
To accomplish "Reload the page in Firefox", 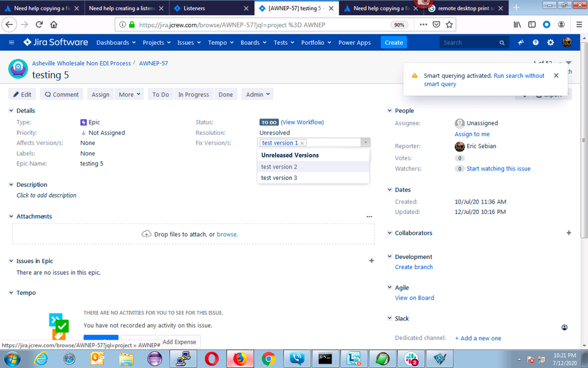I will coord(39,25).
